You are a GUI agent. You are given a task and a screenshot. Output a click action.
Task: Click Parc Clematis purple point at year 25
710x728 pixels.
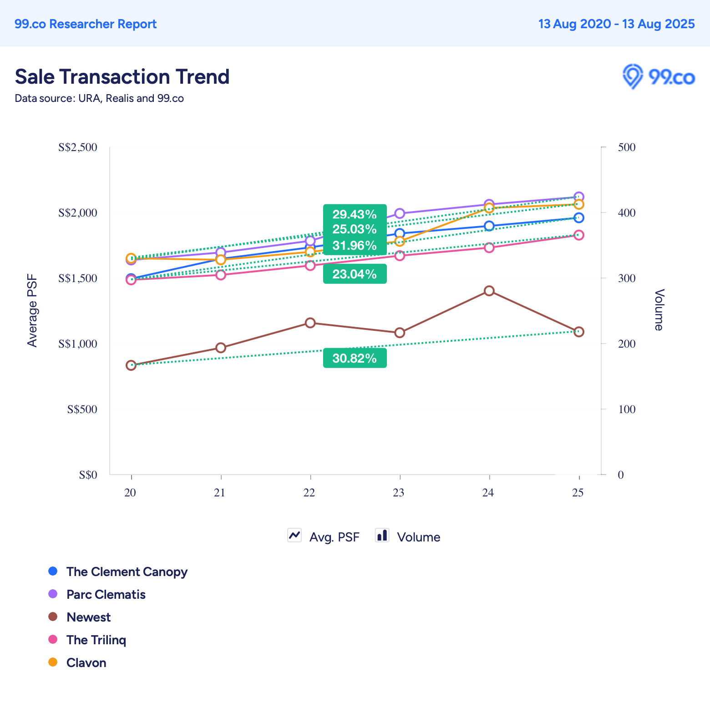579,197
